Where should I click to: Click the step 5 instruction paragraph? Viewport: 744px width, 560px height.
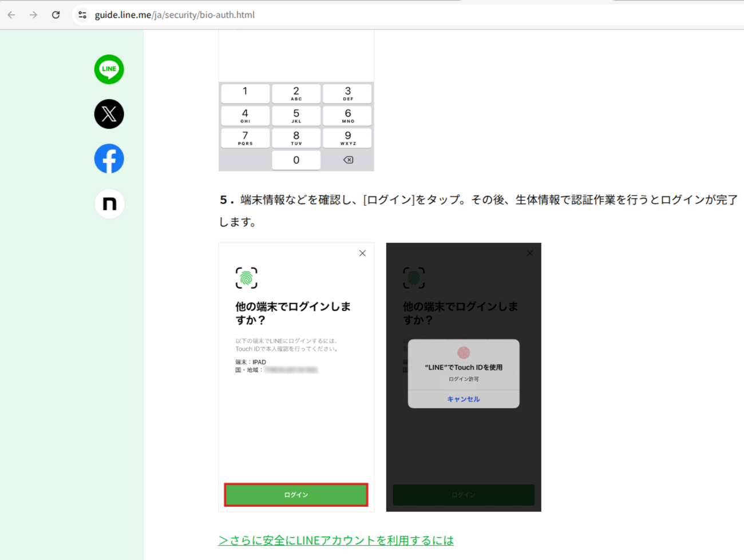tap(478, 211)
